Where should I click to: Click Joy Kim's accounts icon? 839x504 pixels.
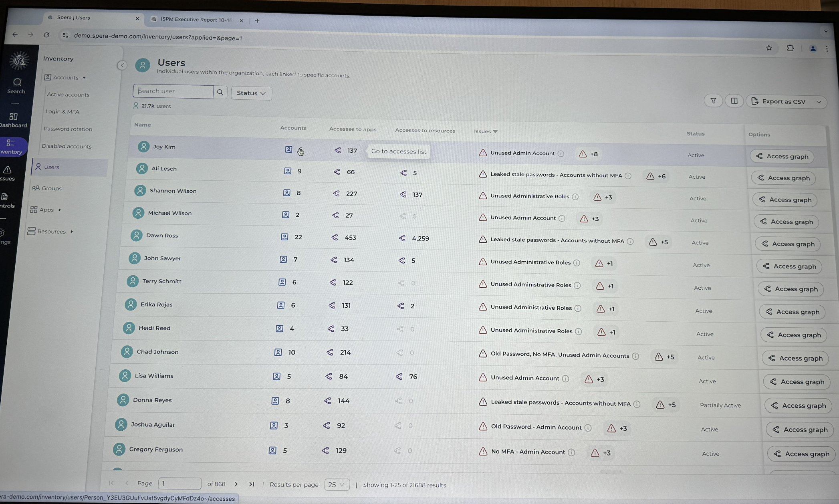click(x=288, y=149)
